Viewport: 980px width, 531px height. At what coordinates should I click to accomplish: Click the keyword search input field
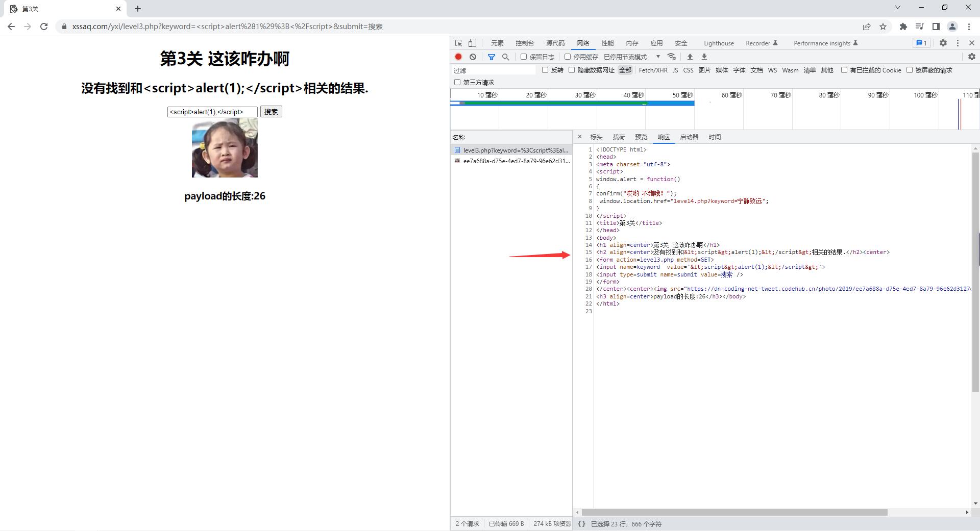tap(212, 112)
